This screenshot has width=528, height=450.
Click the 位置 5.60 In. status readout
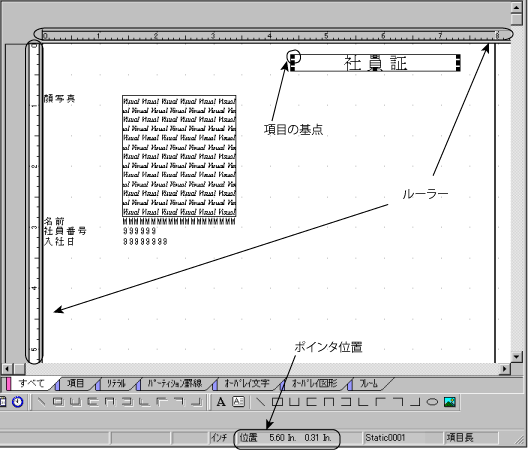[x=286, y=438]
